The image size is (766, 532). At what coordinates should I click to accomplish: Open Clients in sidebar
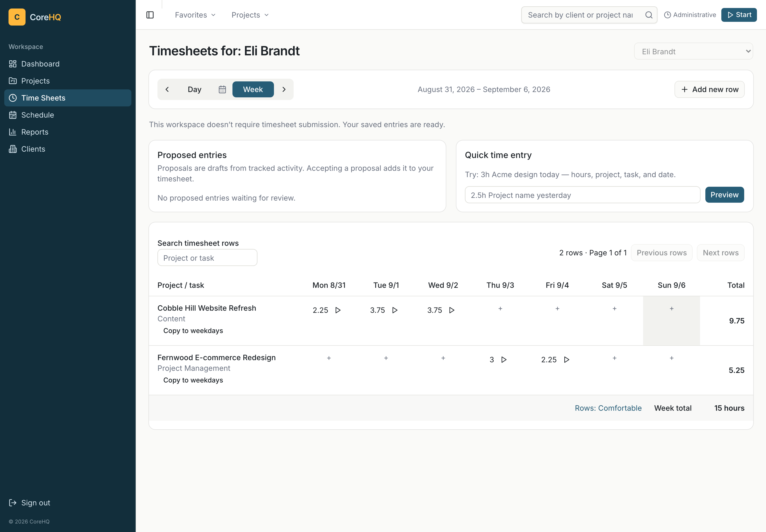(68, 149)
